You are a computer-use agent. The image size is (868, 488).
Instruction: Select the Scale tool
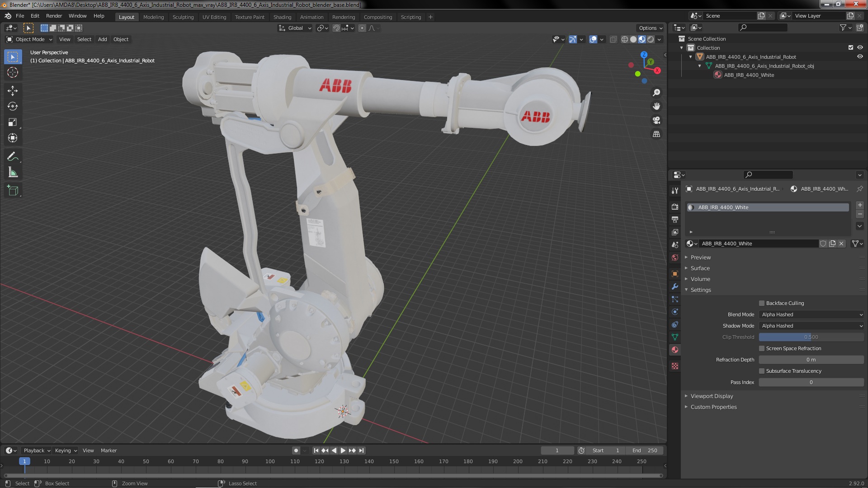[13, 122]
